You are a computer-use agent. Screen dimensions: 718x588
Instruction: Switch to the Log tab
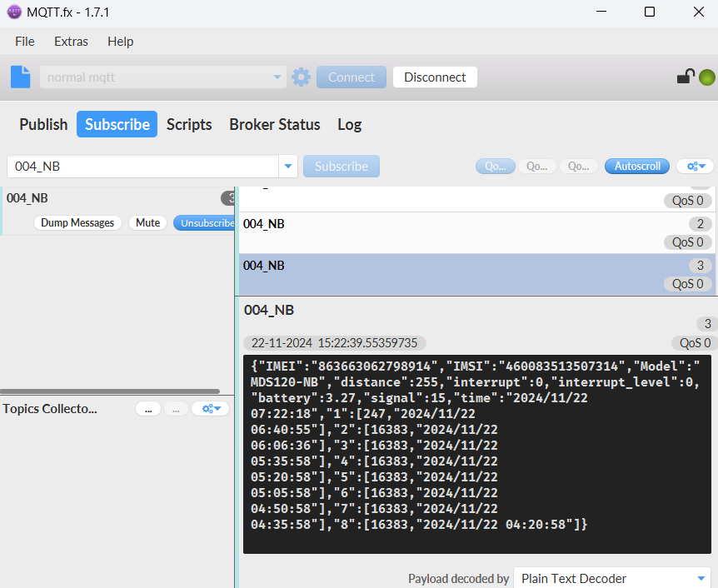349,124
